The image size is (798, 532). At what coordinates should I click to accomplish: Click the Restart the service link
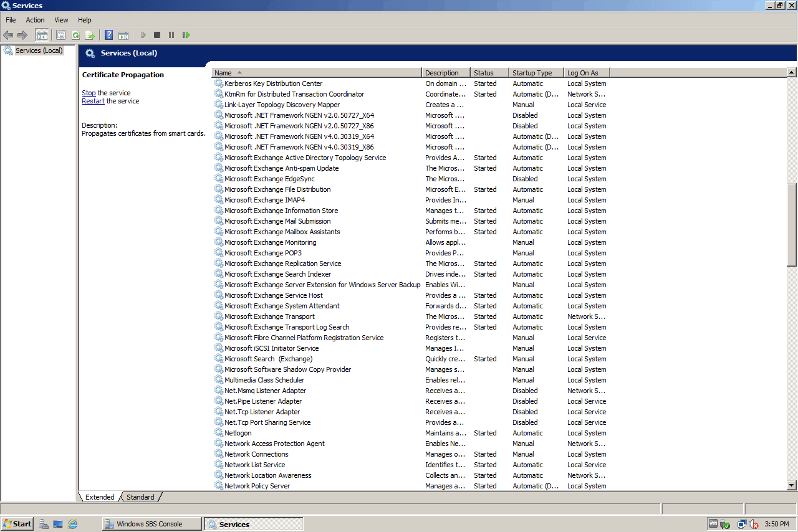pos(93,101)
